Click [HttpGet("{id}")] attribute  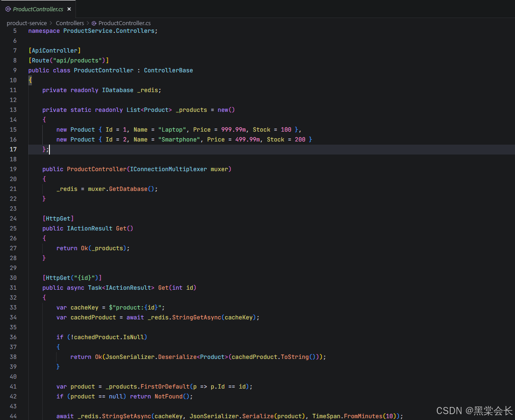[x=72, y=278]
